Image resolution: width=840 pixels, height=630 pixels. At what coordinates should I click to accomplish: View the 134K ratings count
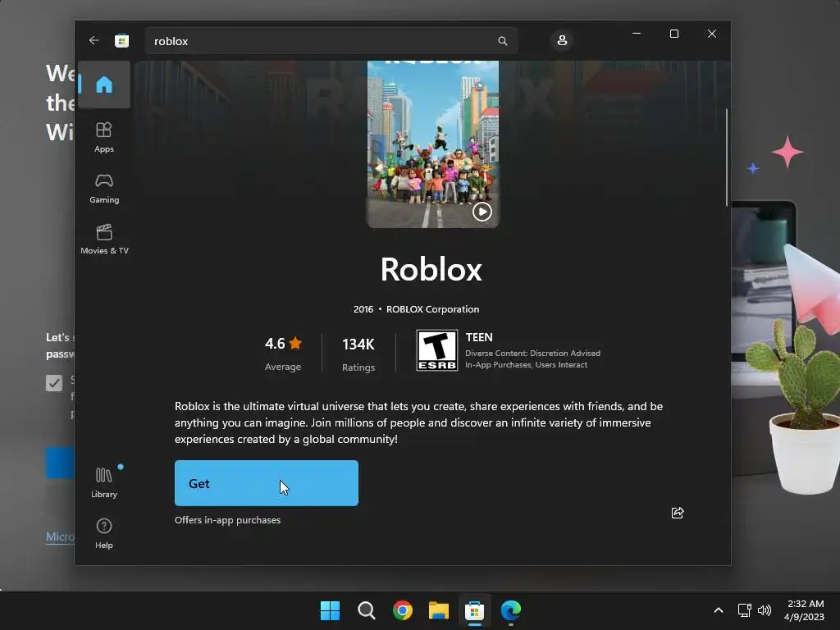tap(358, 354)
